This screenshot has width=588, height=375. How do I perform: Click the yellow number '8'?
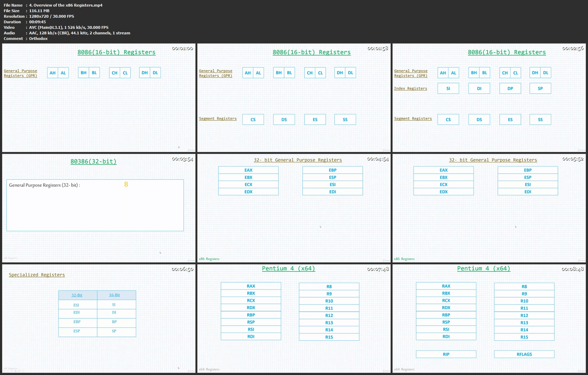pos(126,184)
